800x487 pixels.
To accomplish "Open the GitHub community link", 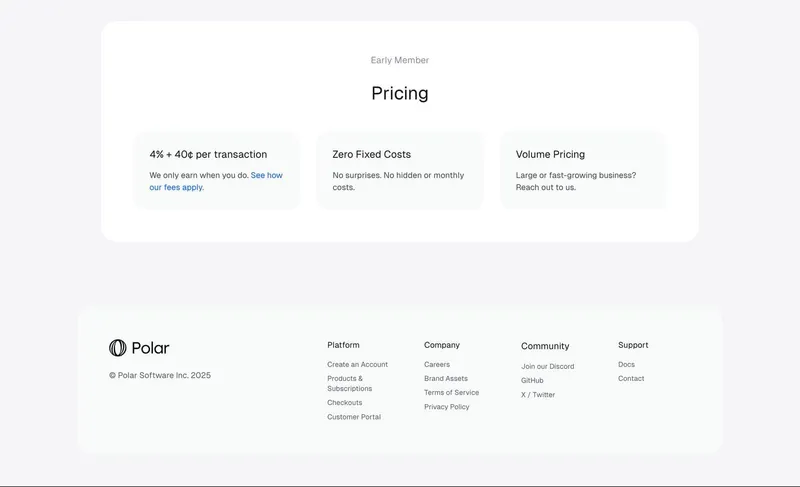I will tap(532, 381).
